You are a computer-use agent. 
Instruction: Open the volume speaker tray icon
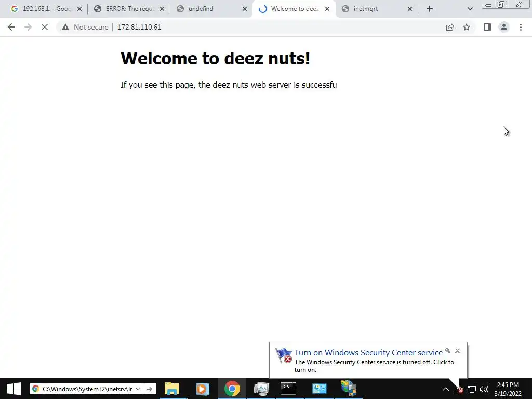coord(484,389)
